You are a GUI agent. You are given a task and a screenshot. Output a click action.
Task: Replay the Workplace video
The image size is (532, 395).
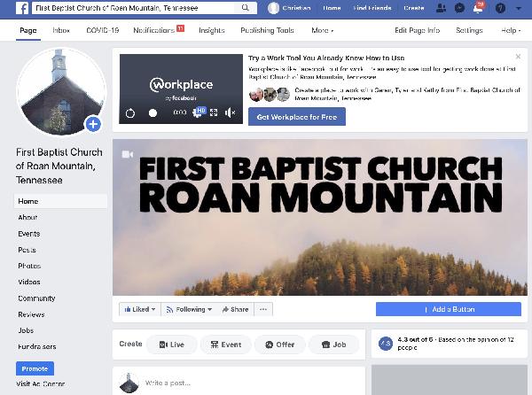pyautogui.click(x=130, y=112)
